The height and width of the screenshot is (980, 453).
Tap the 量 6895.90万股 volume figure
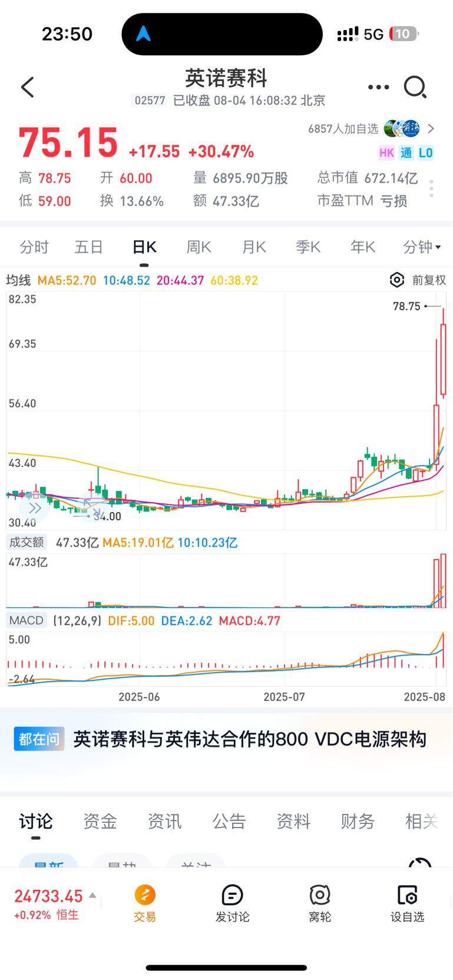coord(241,178)
